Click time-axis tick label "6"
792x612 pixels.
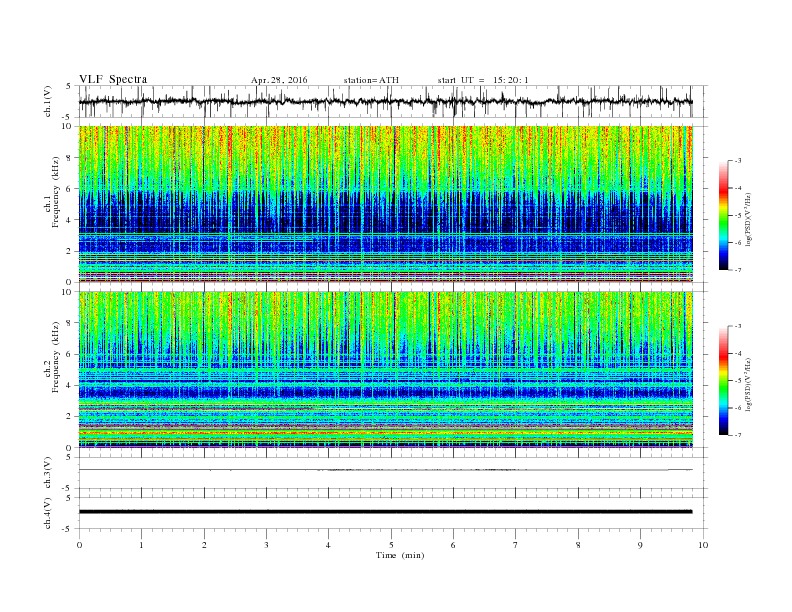453,545
